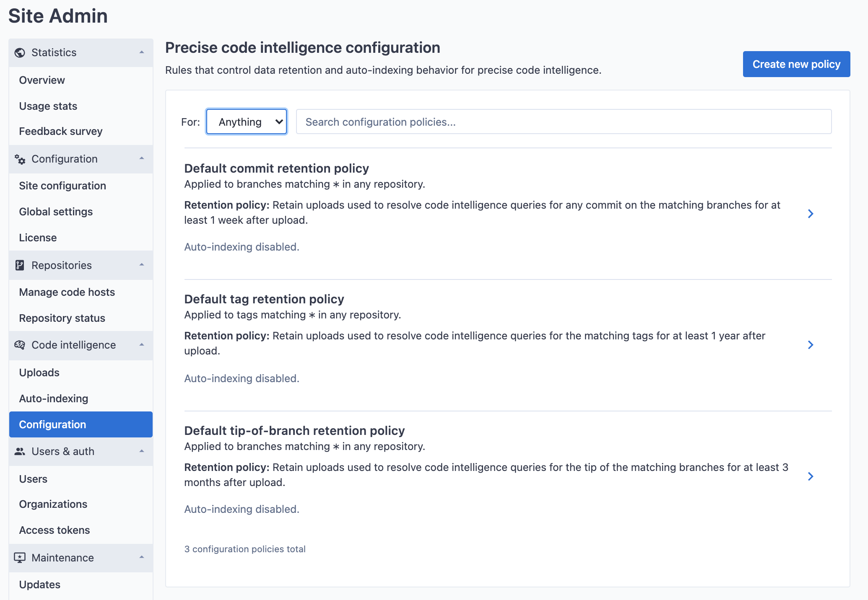Click the Statistics section icon in sidebar

[19, 52]
